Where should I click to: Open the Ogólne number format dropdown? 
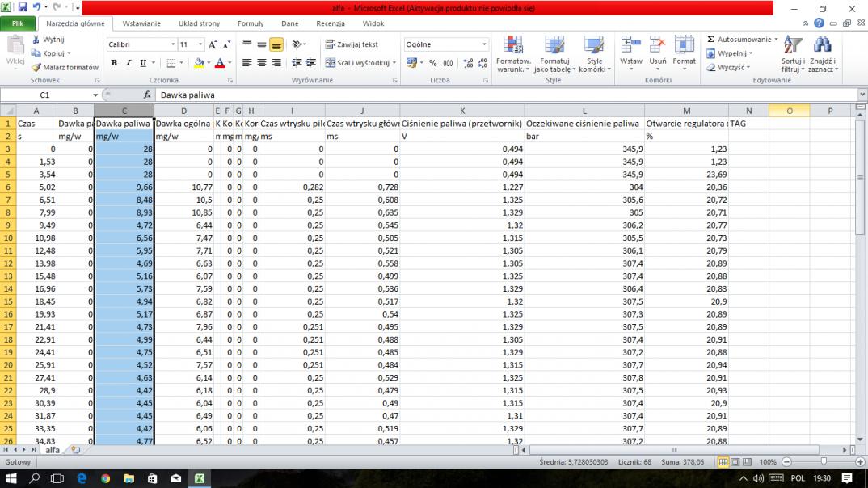484,44
